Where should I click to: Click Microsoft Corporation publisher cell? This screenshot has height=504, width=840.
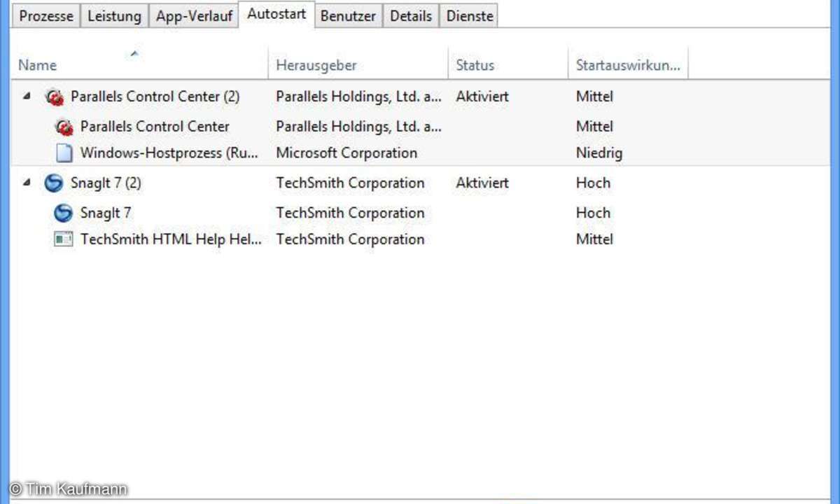click(x=346, y=153)
